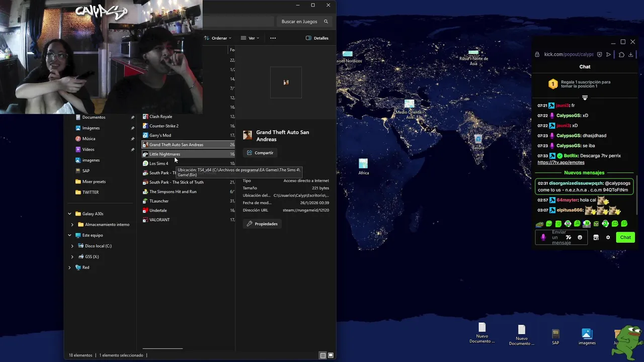Click the site lock icon beside kick.com
The image size is (644, 362).
pyautogui.click(x=537, y=54)
